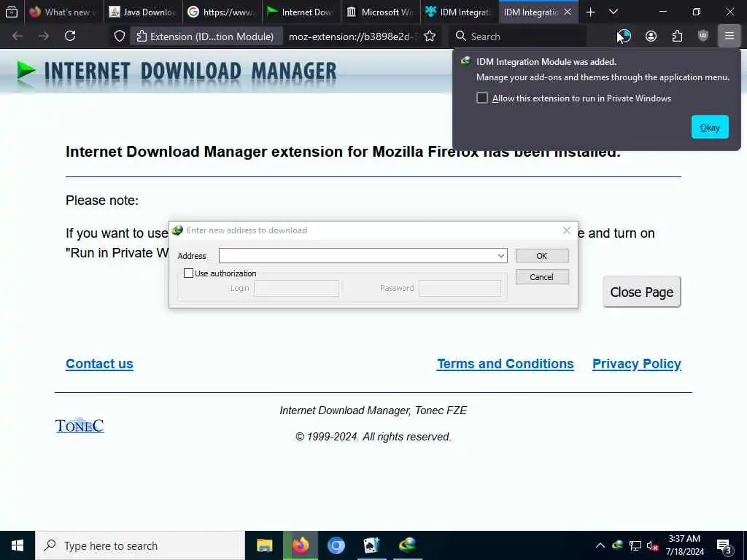
Task: Click the Firefox View icon in tab bar
Action: point(12,12)
